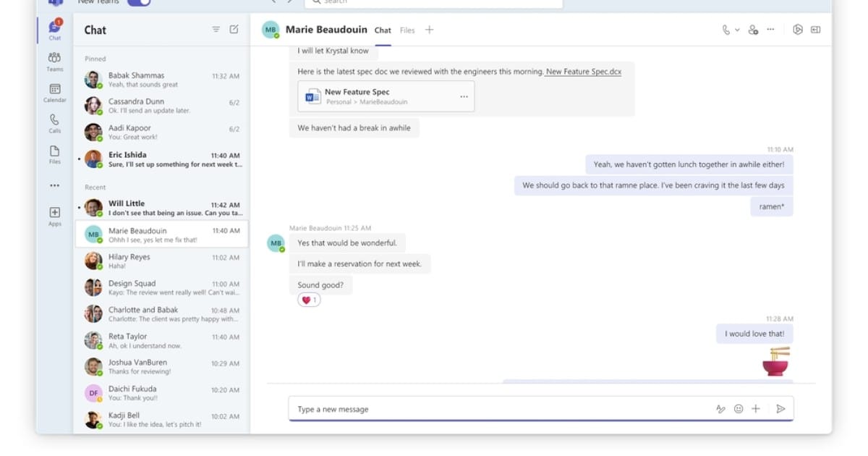
Task: Toggle the heart reaction on 'Sound good?'
Action: click(309, 300)
